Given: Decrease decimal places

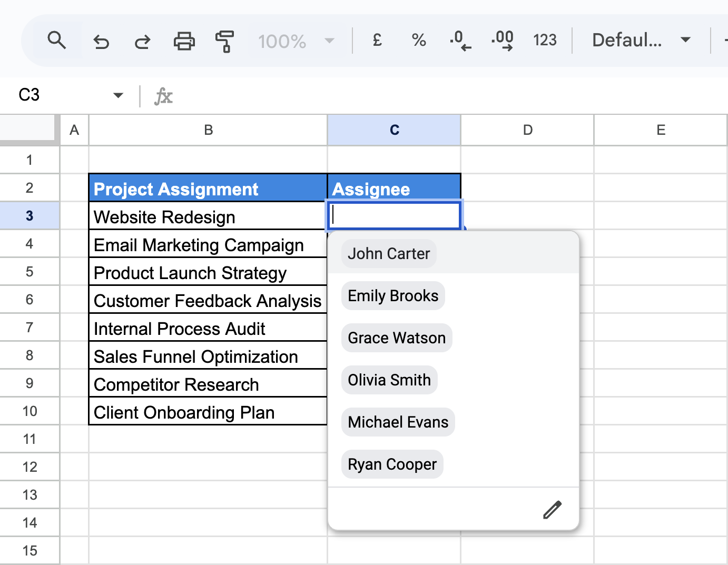Looking at the screenshot, I should click(x=460, y=41).
